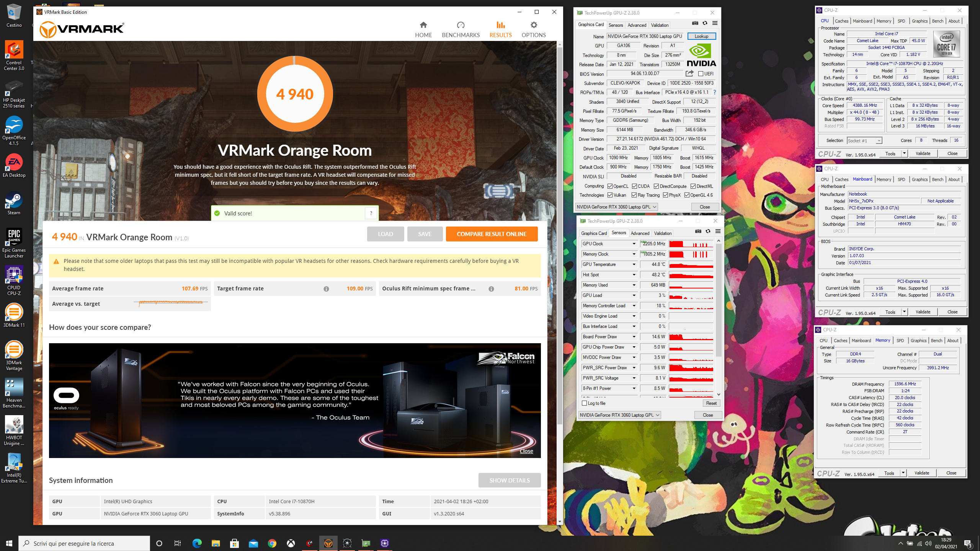Viewport: 980px width, 551px height.
Task: Click the GPU Clock sensor history graph
Action: click(x=691, y=244)
